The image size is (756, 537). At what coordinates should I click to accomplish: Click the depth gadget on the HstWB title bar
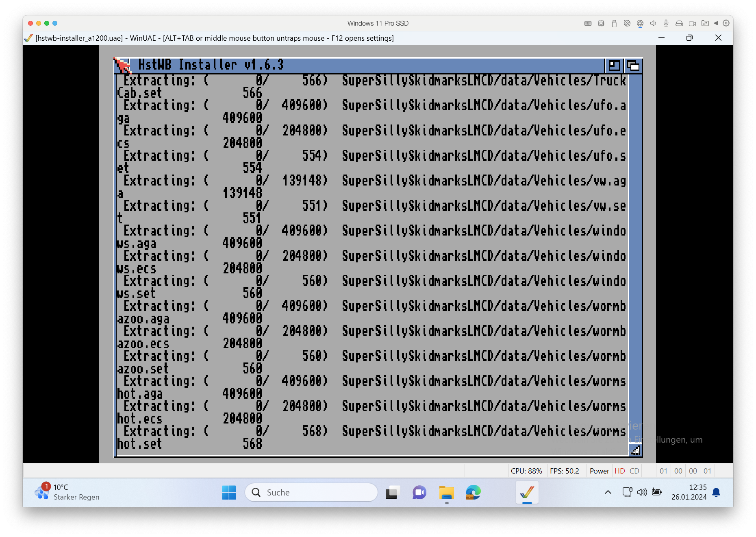(x=634, y=65)
